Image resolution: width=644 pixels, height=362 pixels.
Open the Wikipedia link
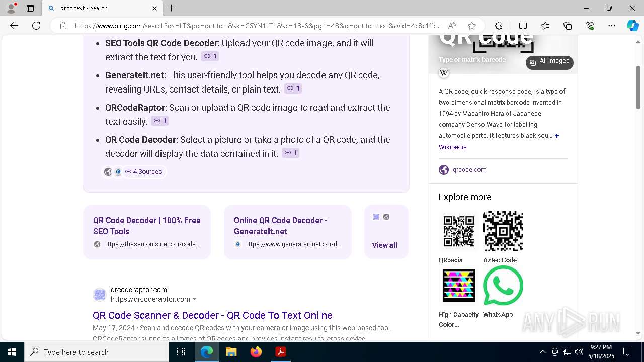click(453, 147)
